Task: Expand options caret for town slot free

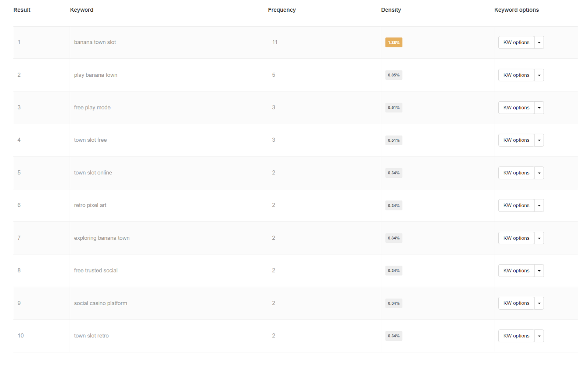Action: click(539, 140)
